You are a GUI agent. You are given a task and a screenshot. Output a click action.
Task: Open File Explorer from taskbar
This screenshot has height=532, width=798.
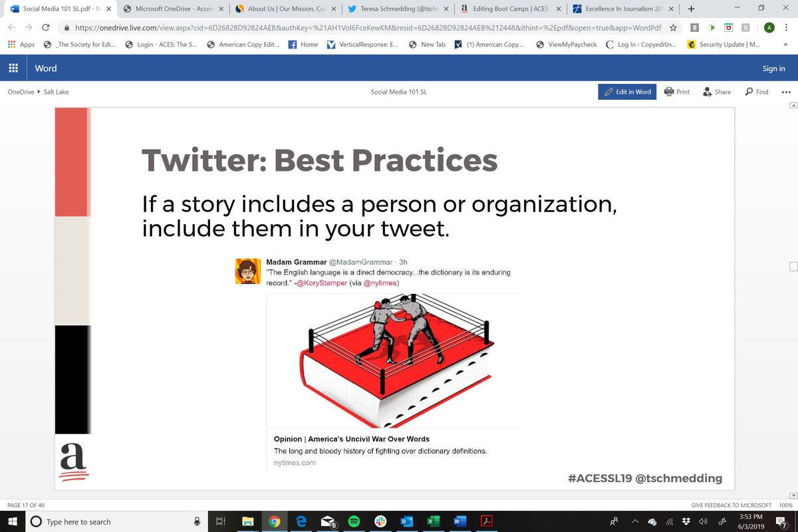[x=247, y=521]
